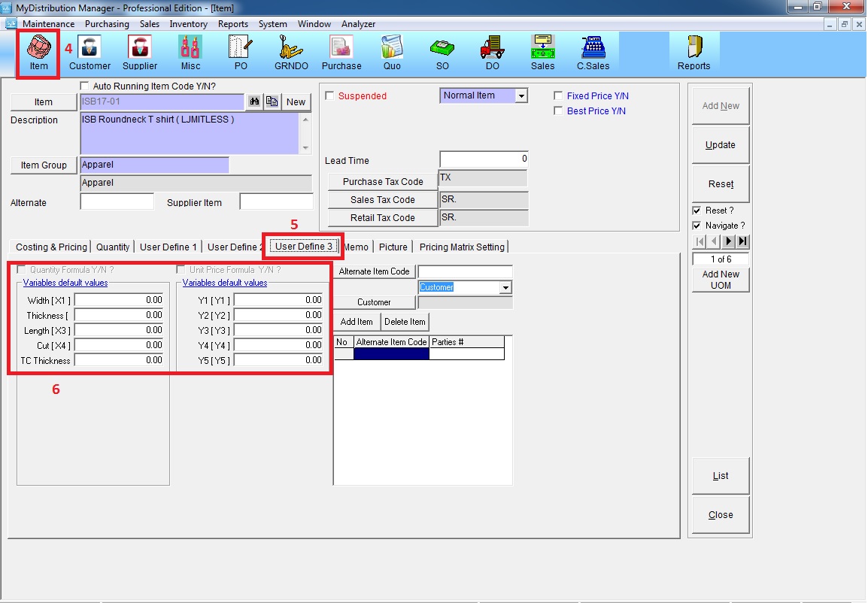Open the Customer party type dropdown
The height and width of the screenshot is (603, 868).
505,288
